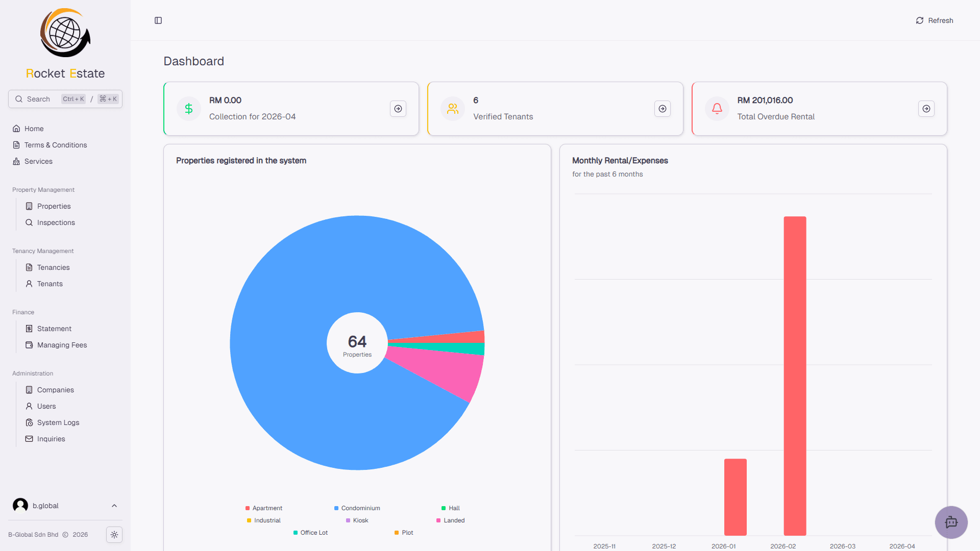This screenshot has width=980, height=551.
Task: Click the Inquiries mail icon item
Action: click(x=29, y=439)
